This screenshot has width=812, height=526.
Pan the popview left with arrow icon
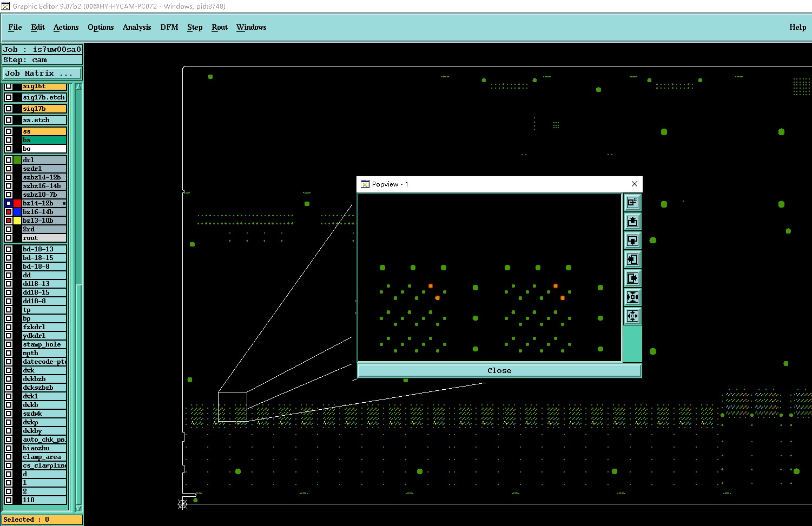coord(632,259)
